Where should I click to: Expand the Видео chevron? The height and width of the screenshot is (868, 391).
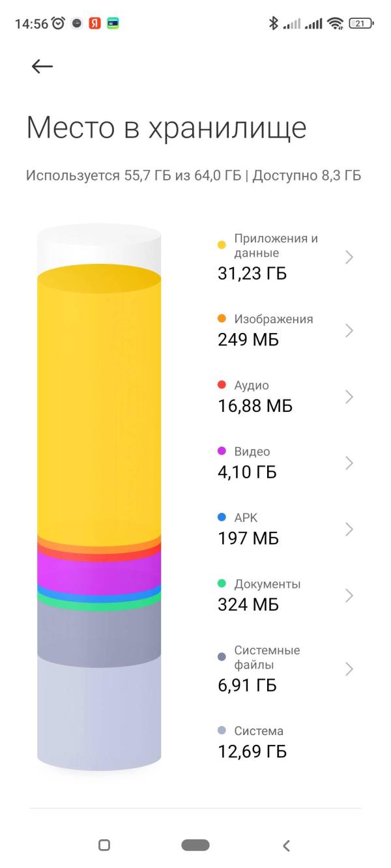tap(349, 463)
